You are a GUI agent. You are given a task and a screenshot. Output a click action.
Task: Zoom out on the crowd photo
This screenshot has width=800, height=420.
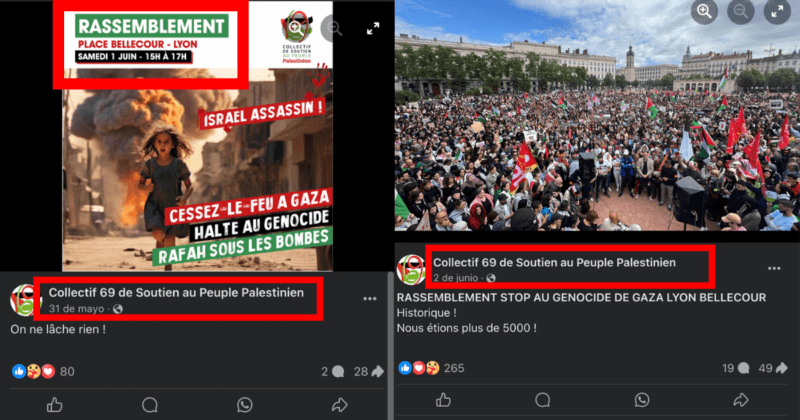[740, 12]
